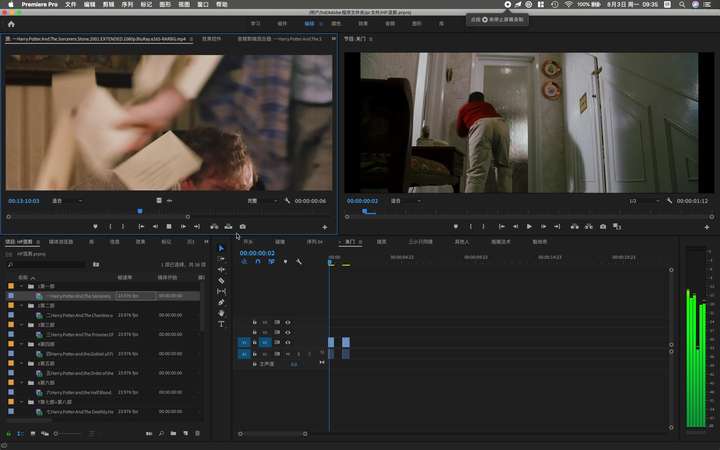Click the Insert button in the Source monitor
Image resolution: width=720 pixels, height=450 pixels.
point(214,227)
